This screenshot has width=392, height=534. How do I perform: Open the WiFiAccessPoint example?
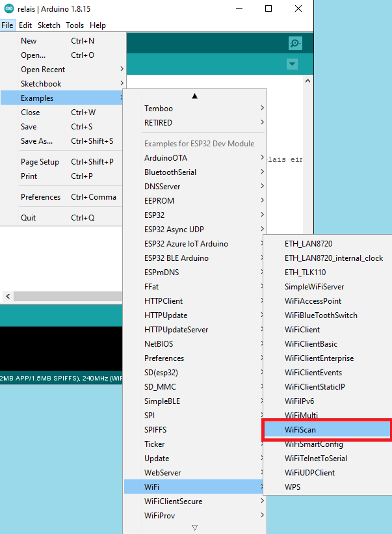click(328, 301)
